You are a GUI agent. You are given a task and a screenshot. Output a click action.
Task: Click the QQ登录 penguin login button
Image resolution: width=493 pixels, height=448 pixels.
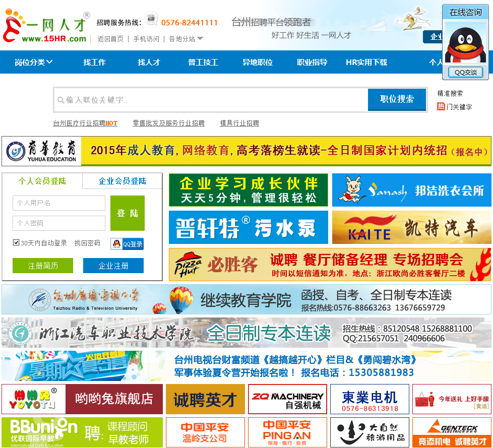[x=127, y=244]
